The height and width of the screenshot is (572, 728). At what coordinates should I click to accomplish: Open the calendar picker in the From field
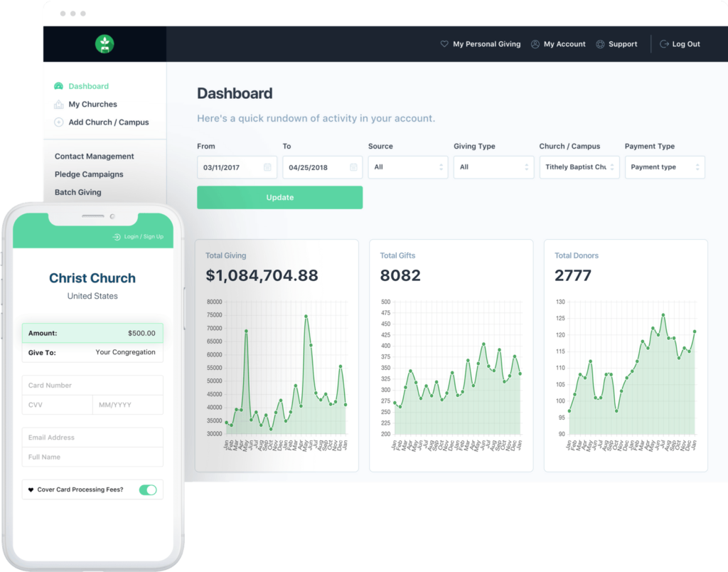267,167
